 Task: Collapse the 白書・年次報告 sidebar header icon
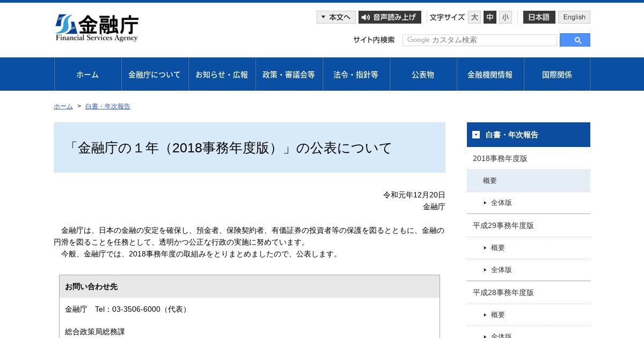(x=476, y=135)
